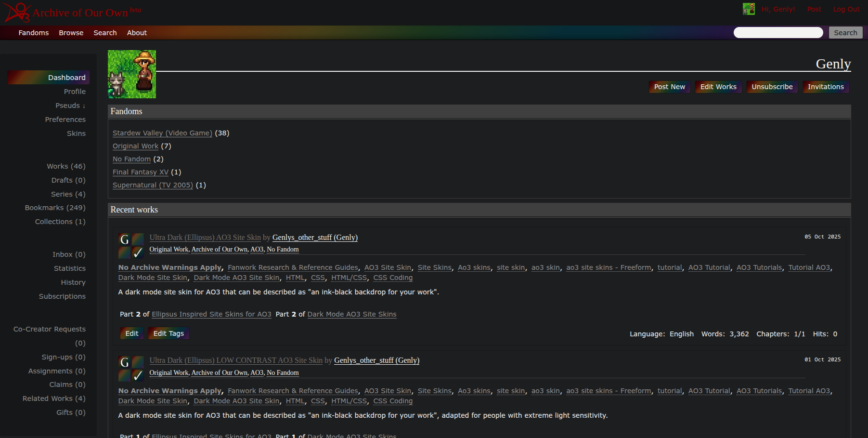Open Stardew Valley (Video Game) fandom link
This screenshot has width=868, height=438.
[162, 133]
